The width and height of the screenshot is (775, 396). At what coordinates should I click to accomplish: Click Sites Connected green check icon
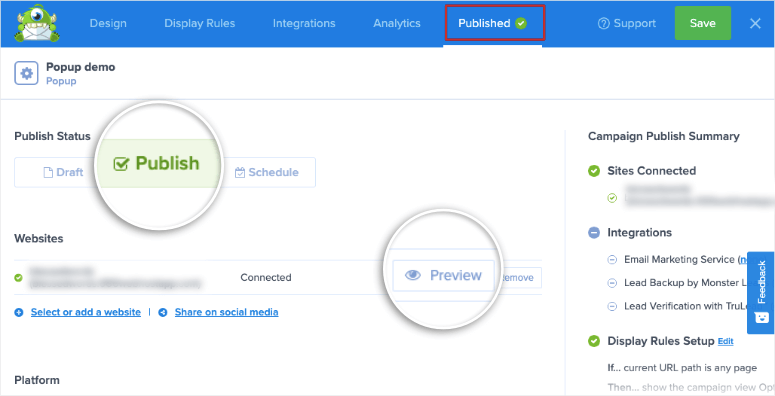(594, 171)
